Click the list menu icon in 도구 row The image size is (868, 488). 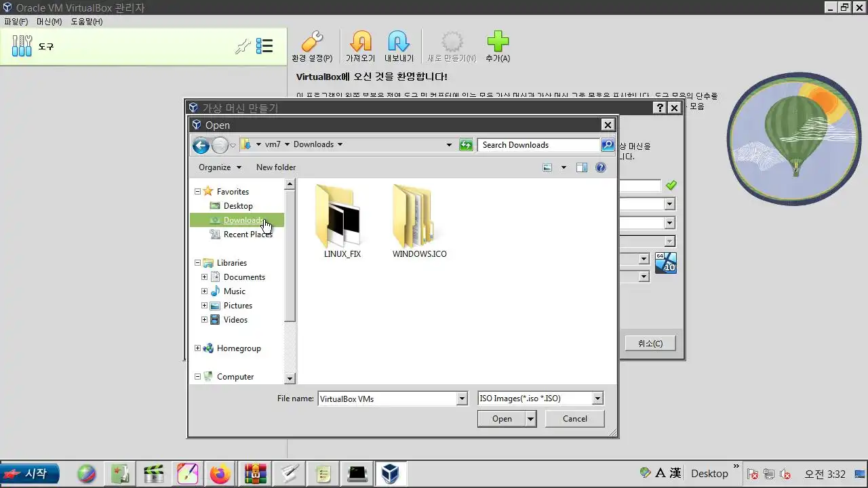point(264,47)
